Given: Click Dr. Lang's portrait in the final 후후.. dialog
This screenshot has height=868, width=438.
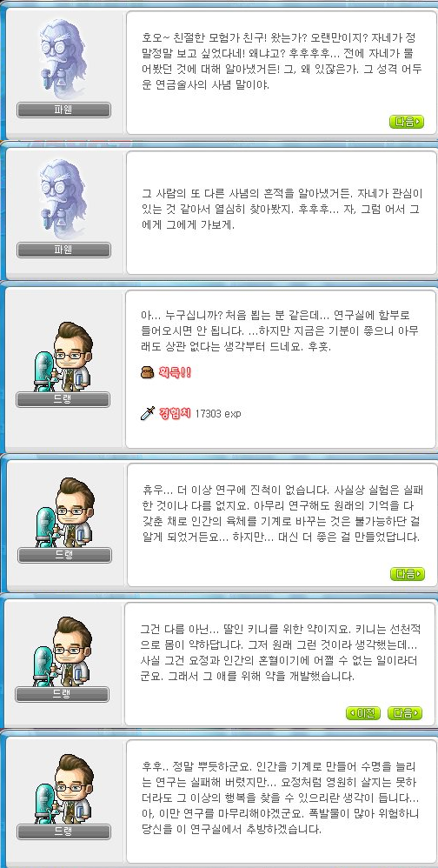Looking at the screenshot, I should [63, 788].
